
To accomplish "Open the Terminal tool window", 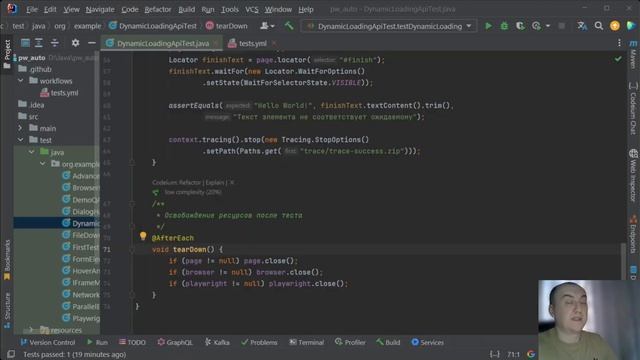I will click(x=306, y=342).
